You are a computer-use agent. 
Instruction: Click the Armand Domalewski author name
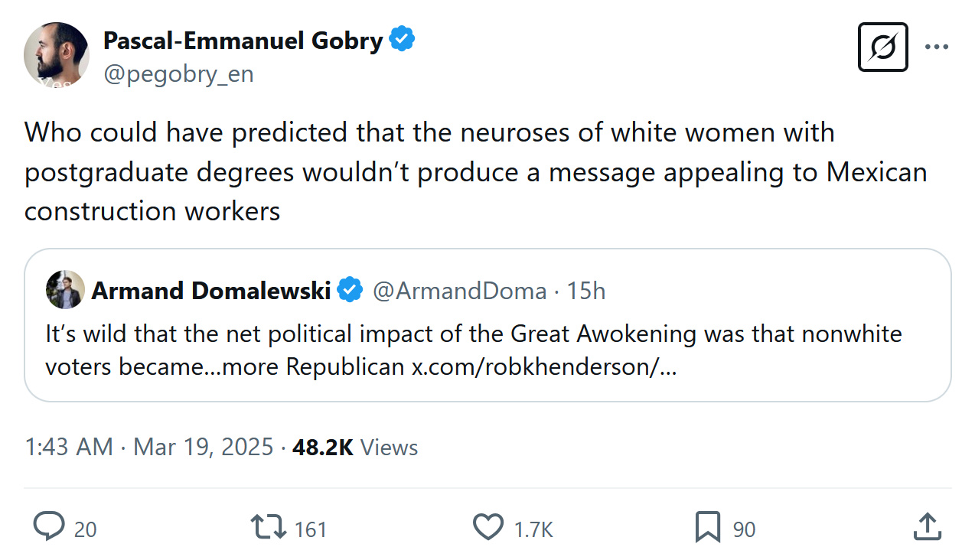tap(210, 291)
